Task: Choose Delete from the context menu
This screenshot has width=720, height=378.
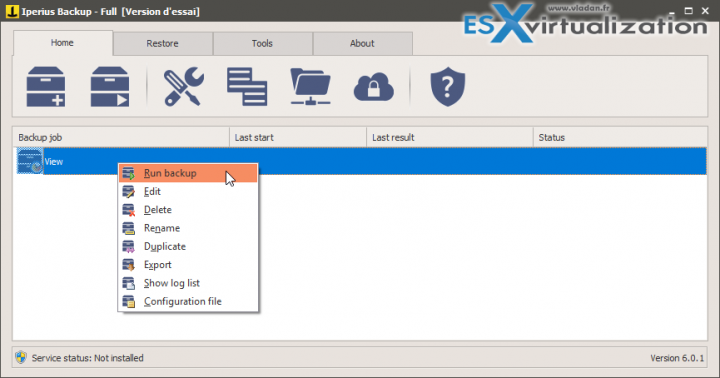Action: 188,210
